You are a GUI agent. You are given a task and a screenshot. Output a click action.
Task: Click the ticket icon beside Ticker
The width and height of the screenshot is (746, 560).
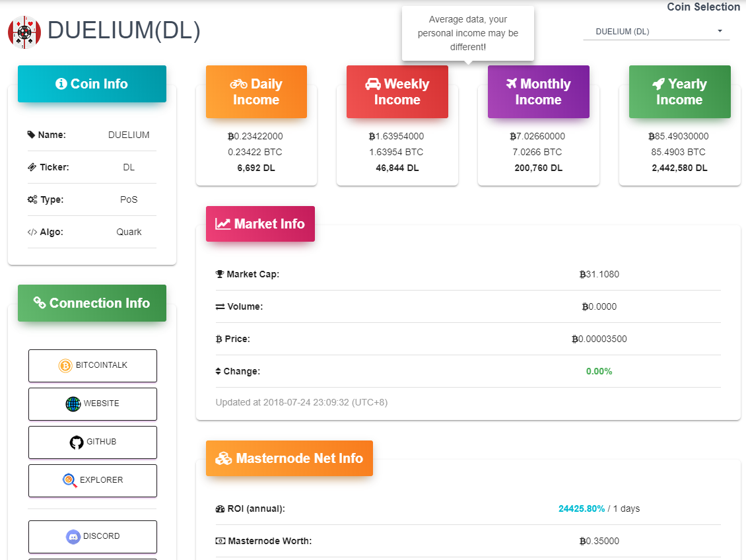pos(32,167)
